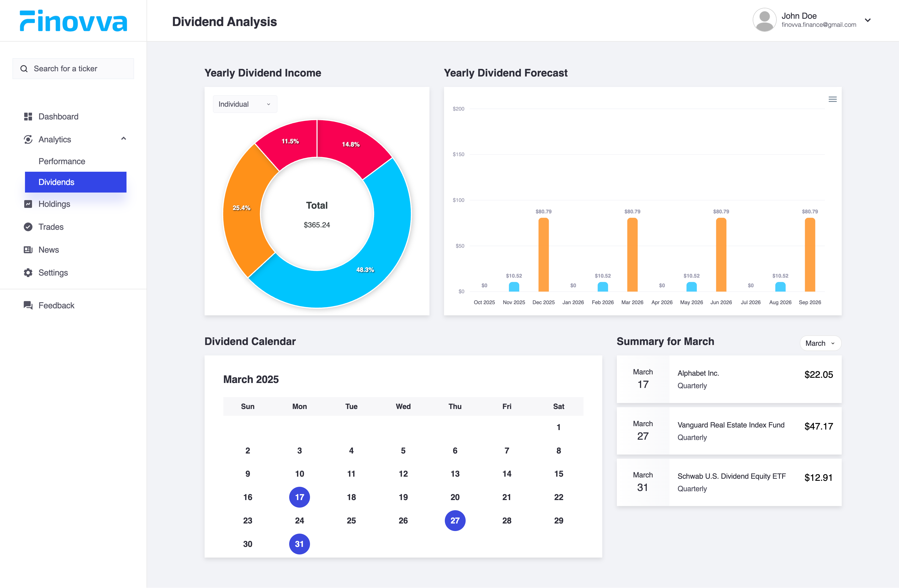
Task: Click the Feedback chat icon
Action: 28,305
